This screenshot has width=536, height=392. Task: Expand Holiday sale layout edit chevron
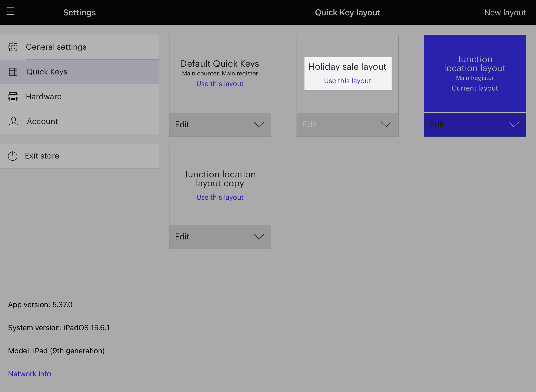[x=386, y=125]
